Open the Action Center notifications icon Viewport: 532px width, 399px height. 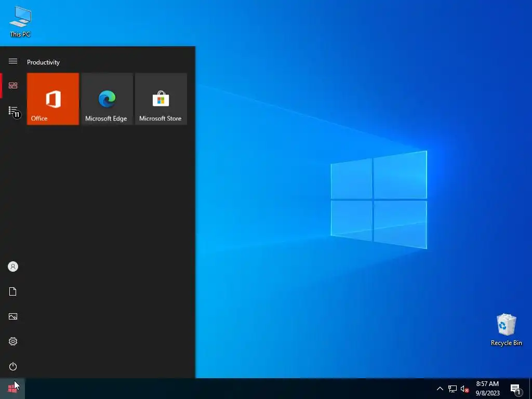[x=516, y=389]
